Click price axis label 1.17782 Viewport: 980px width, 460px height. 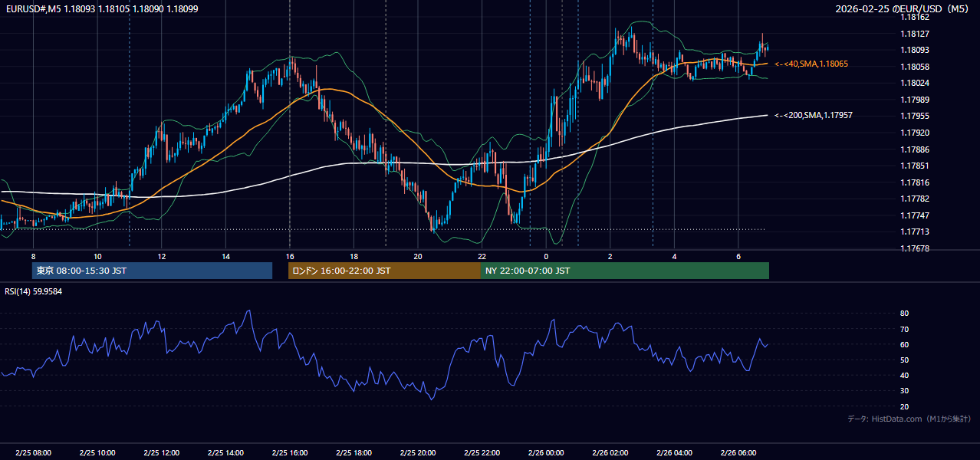coord(916,199)
